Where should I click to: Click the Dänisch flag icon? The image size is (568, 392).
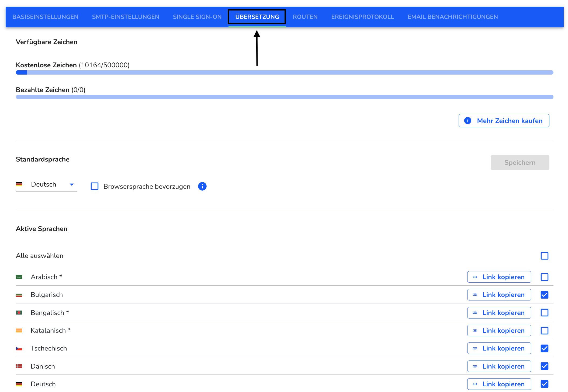tap(19, 366)
